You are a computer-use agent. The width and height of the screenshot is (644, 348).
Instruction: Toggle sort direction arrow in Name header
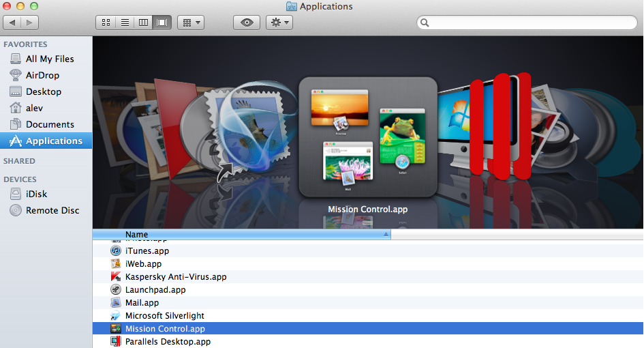386,234
